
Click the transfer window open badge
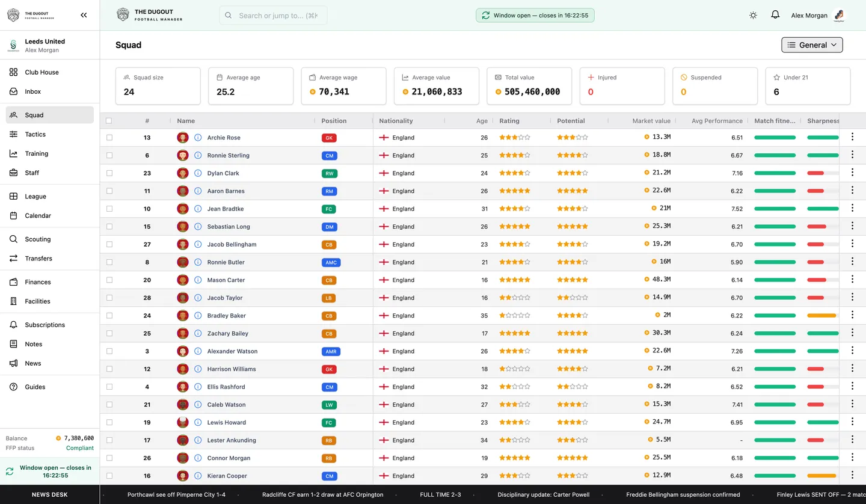pyautogui.click(x=535, y=16)
